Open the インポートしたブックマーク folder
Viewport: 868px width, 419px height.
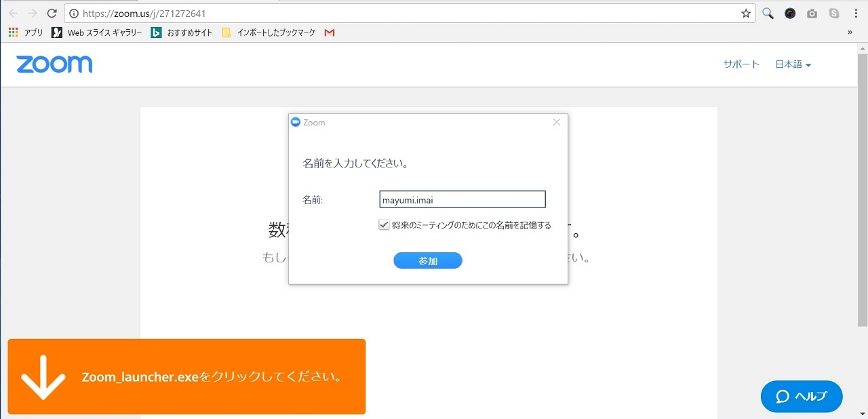click(x=269, y=33)
